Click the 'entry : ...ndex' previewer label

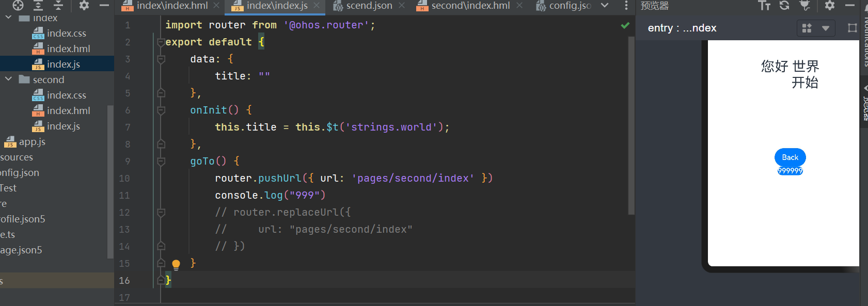(x=682, y=28)
